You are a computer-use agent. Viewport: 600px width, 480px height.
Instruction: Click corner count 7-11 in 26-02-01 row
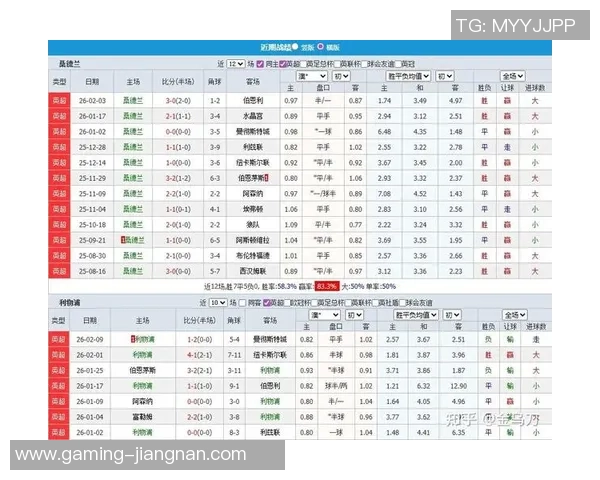(x=234, y=355)
